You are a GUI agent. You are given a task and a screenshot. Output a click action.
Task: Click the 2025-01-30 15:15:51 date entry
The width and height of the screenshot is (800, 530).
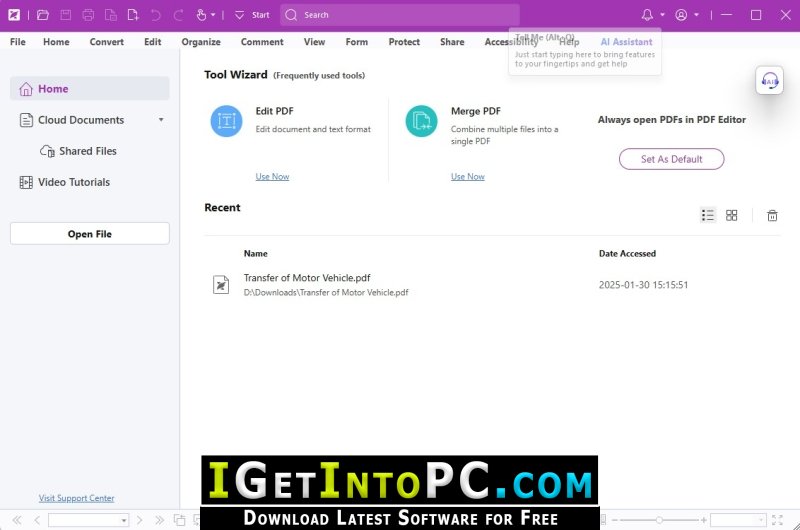[x=643, y=285]
